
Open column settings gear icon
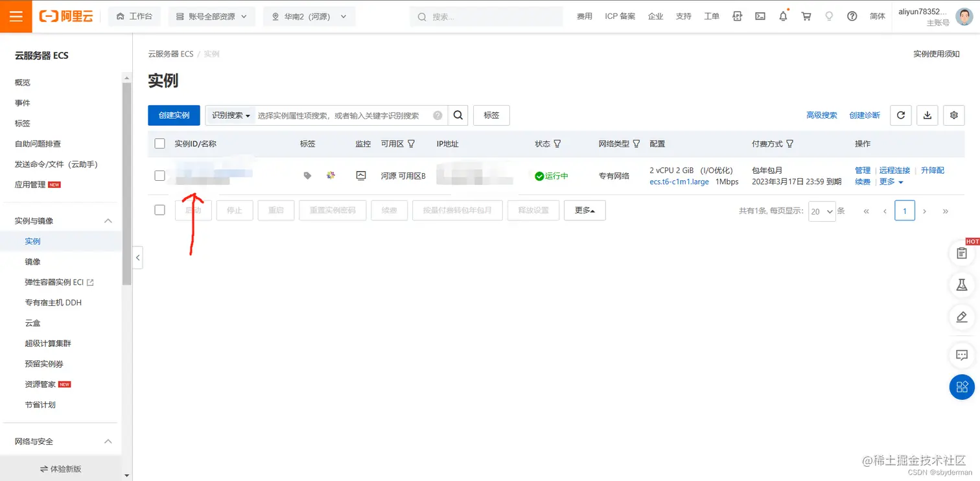[x=954, y=115]
